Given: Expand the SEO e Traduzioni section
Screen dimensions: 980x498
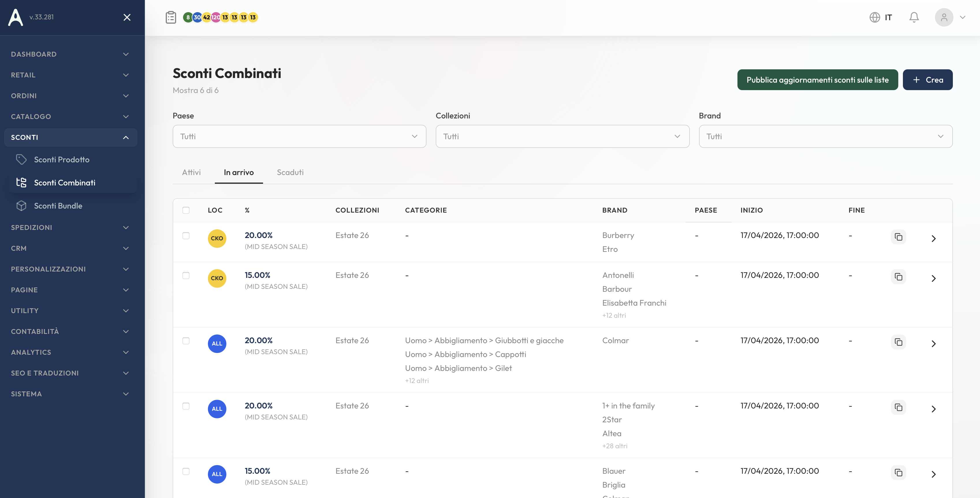Looking at the screenshot, I should [70, 373].
